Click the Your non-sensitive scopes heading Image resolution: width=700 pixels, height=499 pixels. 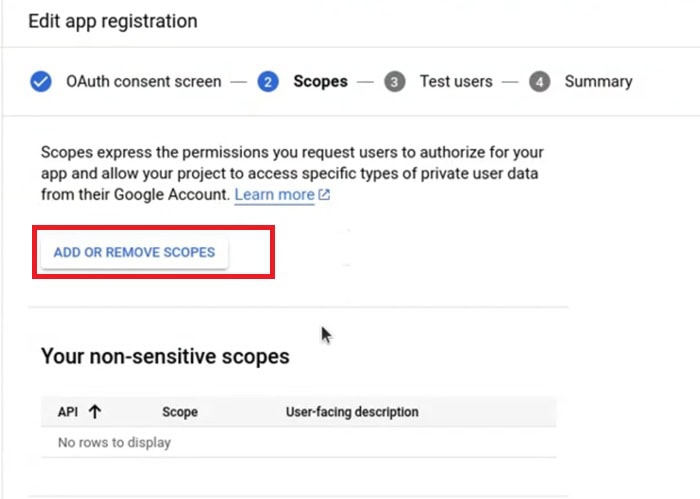[x=165, y=357]
